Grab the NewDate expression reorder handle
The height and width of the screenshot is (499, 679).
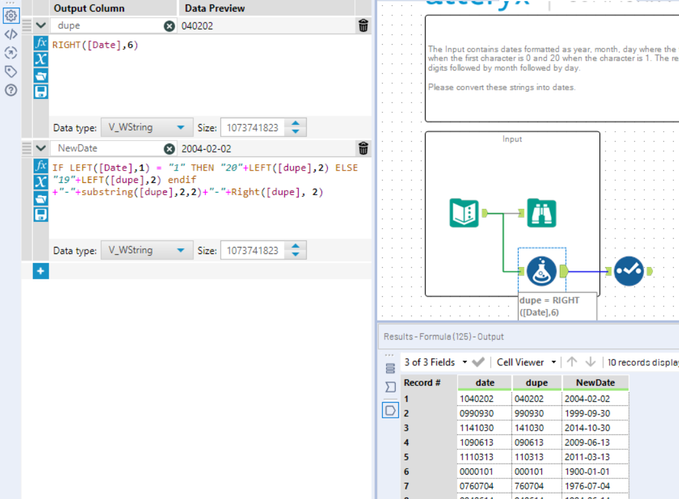pyautogui.click(x=27, y=149)
